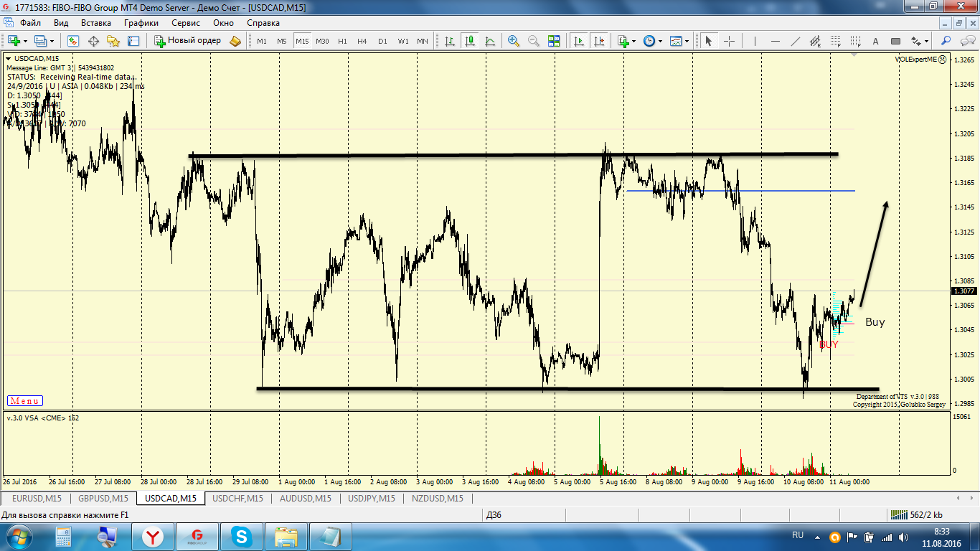The width and height of the screenshot is (980, 551).
Task: Expand the arrows objects dropdown
Action: coord(926,41)
